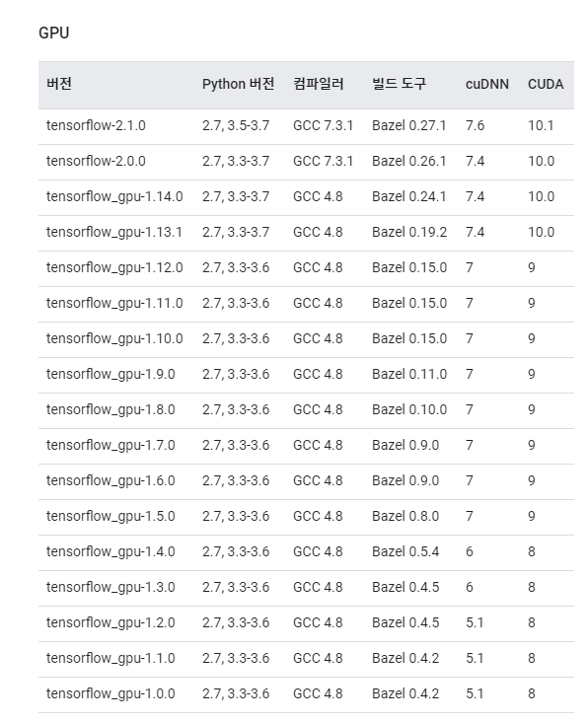Click the tensorflow_gpu-1.11.0 version cell
The width and height of the screenshot is (588, 723).
(114, 303)
